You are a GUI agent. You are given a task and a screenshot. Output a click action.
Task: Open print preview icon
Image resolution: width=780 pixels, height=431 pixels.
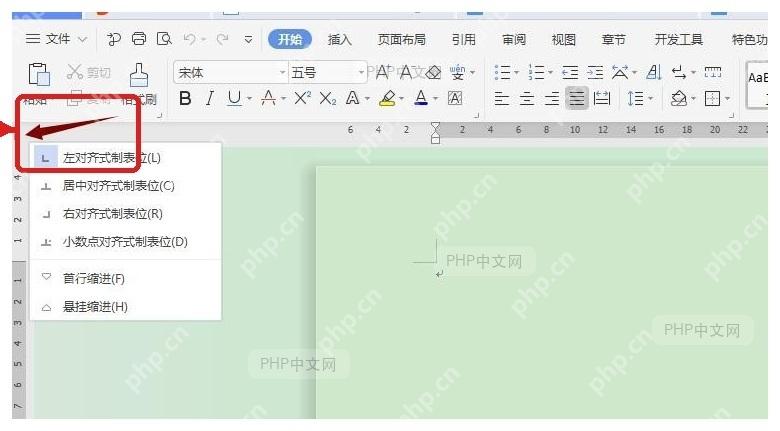[x=164, y=39]
